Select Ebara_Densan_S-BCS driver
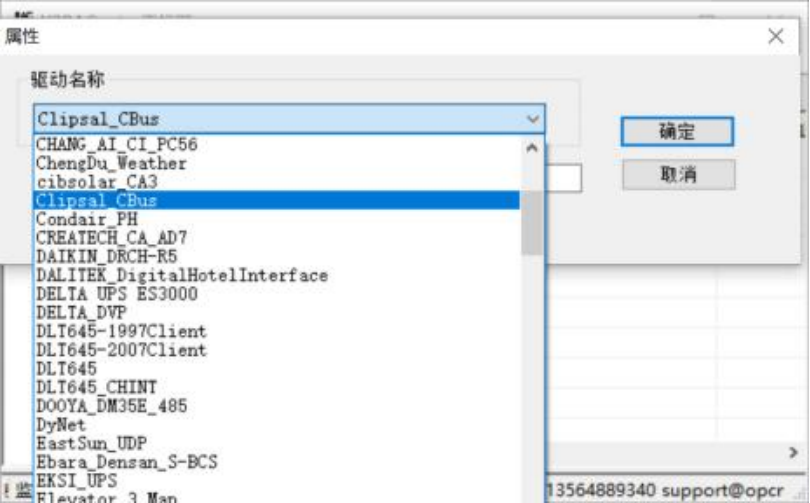 [277, 462]
